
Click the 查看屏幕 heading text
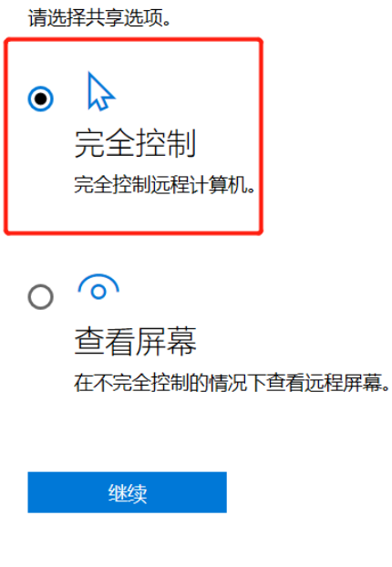135,341
